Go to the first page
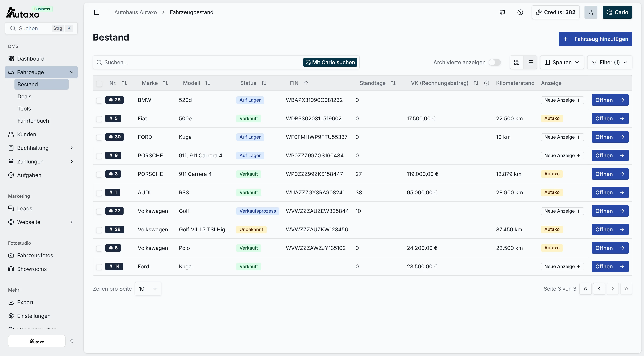 [x=586, y=289]
